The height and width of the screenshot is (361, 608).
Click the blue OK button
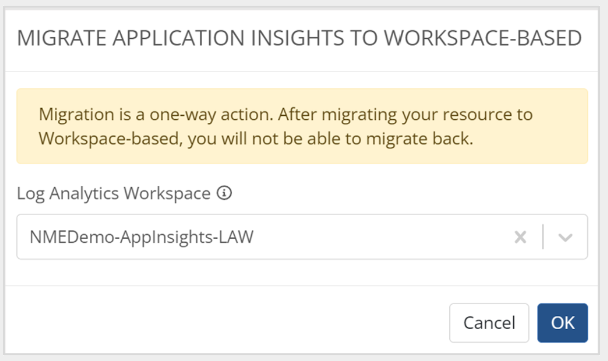(563, 323)
